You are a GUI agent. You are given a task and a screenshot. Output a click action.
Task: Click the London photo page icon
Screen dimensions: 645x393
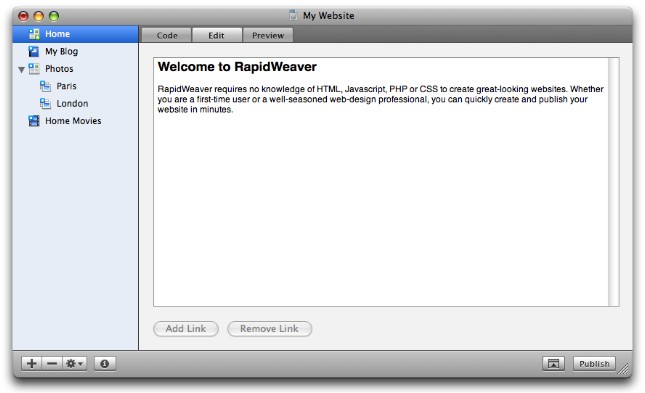(x=45, y=103)
